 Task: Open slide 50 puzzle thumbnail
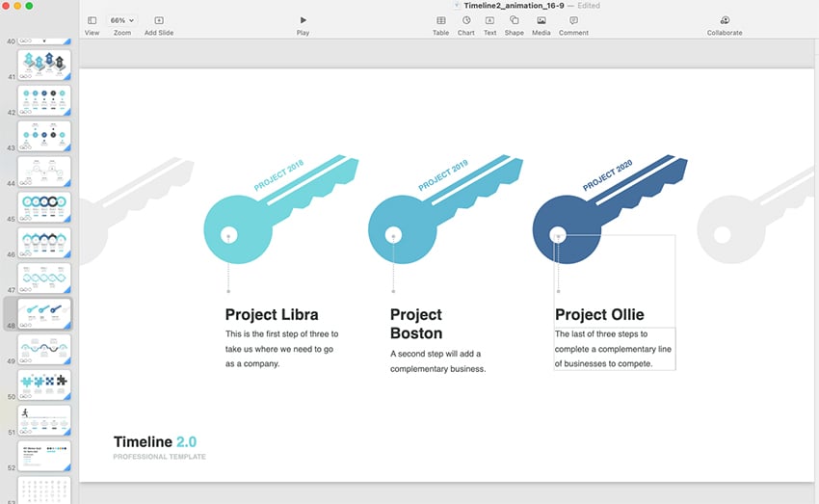point(44,385)
